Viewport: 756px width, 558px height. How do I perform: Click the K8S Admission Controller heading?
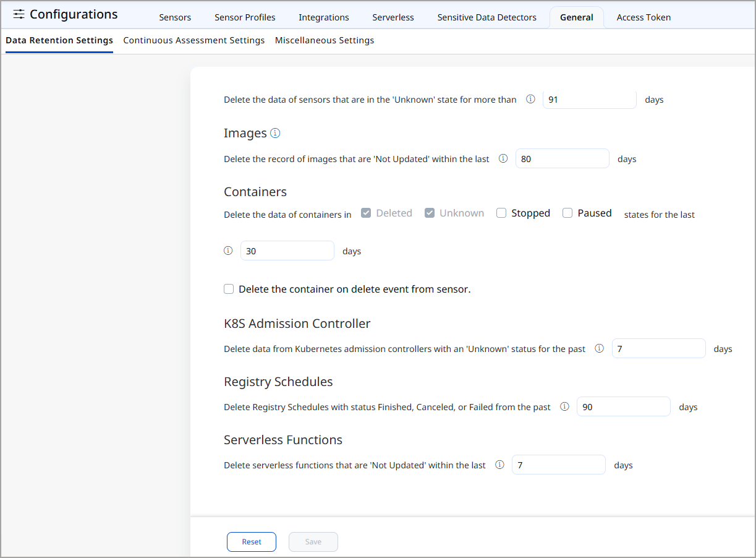[x=297, y=323]
